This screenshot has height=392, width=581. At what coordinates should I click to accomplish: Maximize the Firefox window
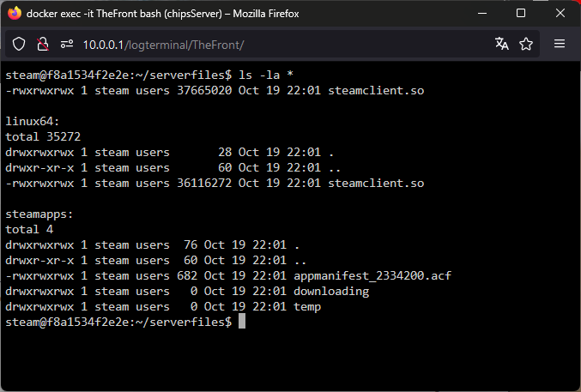tap(521, 14)
